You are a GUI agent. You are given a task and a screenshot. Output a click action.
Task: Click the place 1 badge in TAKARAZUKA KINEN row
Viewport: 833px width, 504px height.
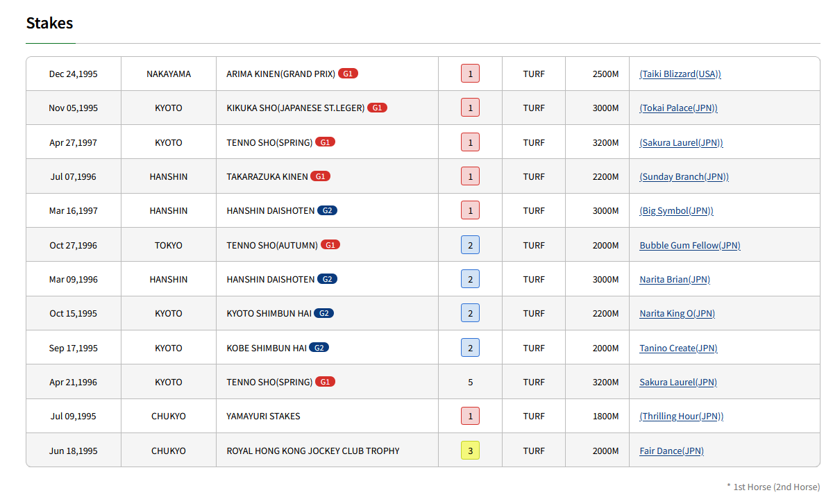pyautogui.click(x=470, y=176)
